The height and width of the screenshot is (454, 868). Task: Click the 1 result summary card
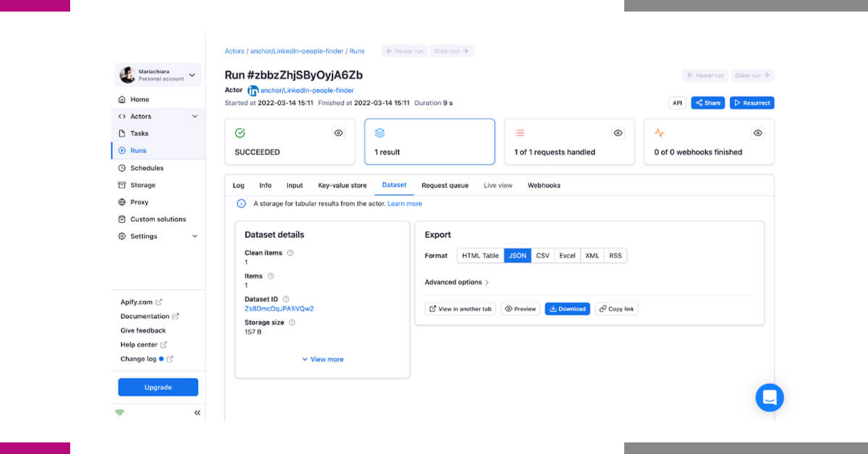pos(430,142)
